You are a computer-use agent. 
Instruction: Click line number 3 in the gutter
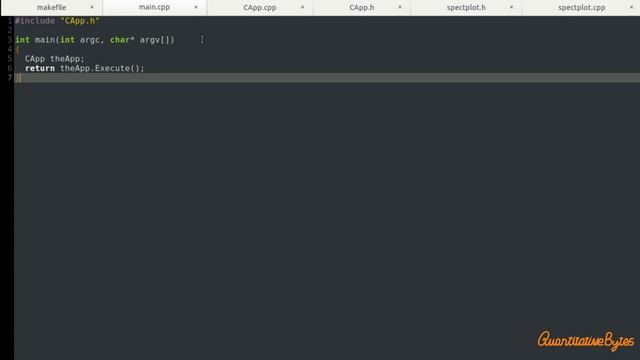10,40
